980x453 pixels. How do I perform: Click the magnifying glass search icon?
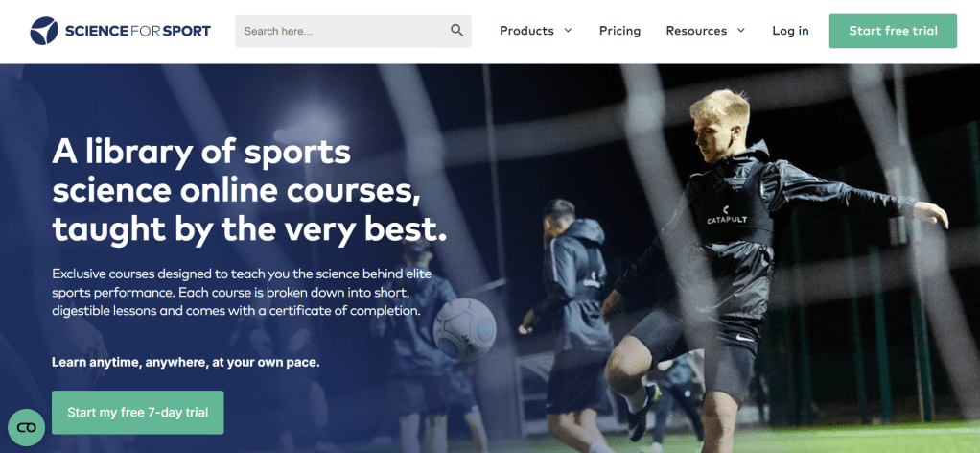(x=456, y=31)
